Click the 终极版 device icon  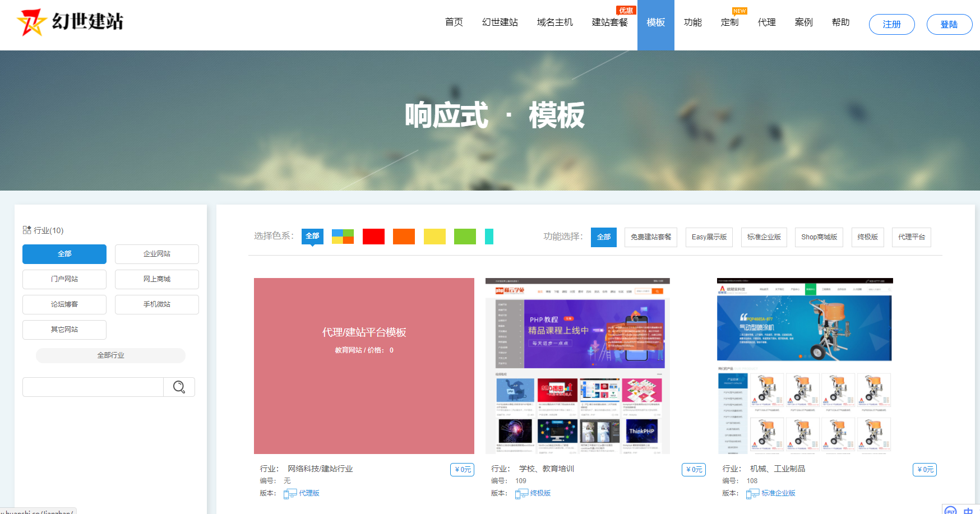(521, 494)
